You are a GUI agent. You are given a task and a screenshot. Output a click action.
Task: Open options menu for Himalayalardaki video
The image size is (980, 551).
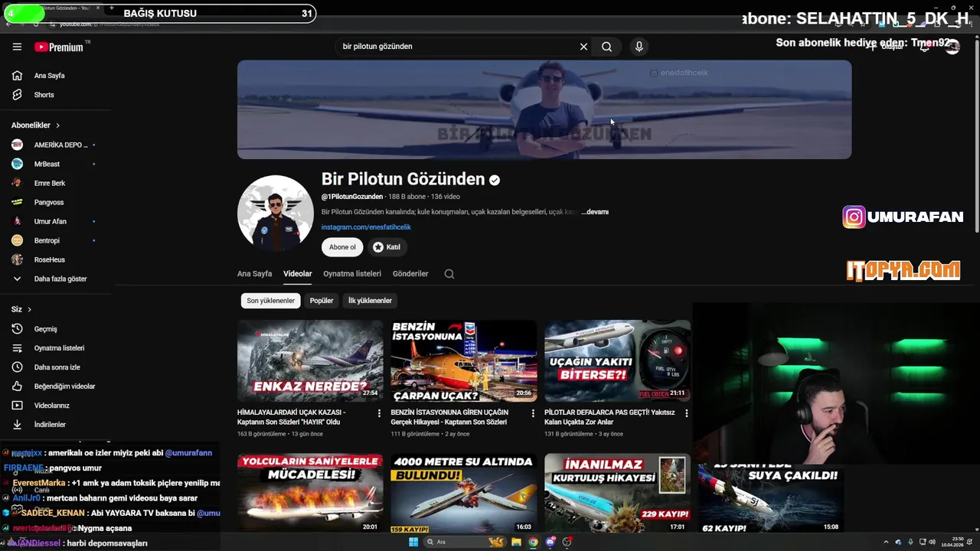point(379,413)
